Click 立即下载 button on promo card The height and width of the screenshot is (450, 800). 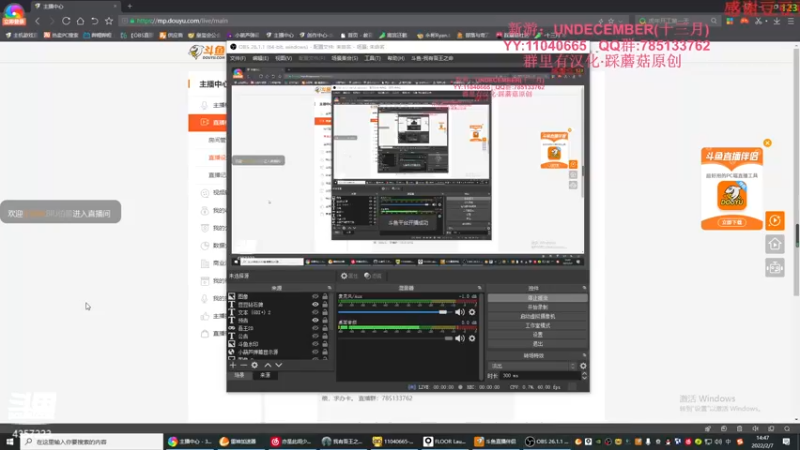tap(732, 222)
